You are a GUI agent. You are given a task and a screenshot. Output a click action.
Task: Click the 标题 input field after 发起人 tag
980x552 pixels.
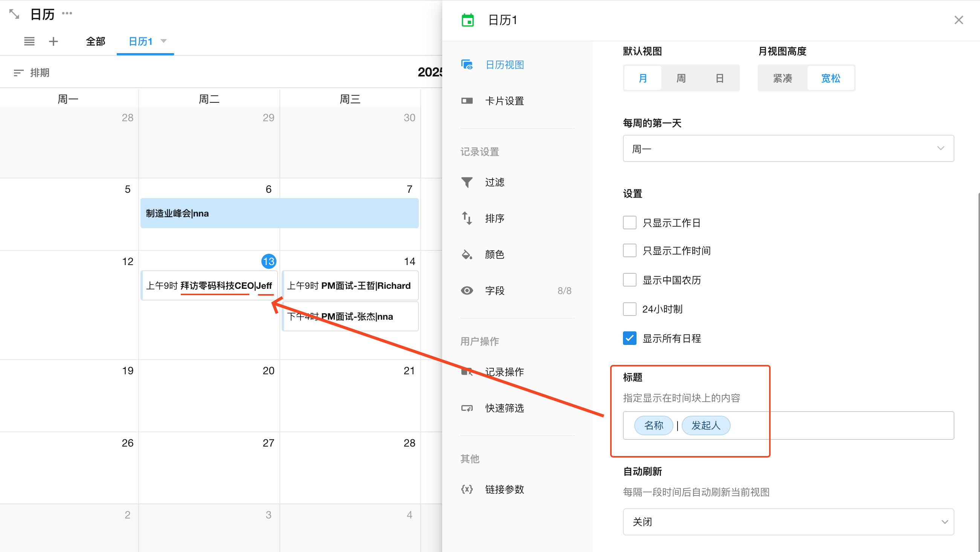click(837, 425)
